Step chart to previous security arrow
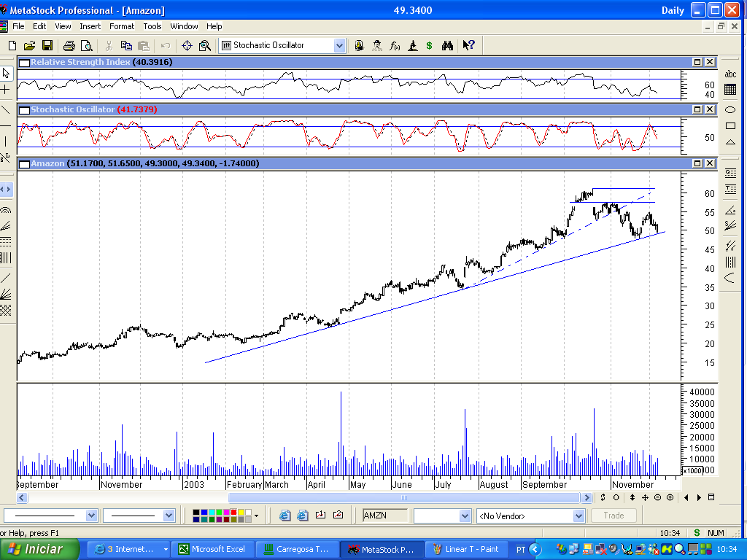This screenshot has width=747, height=560. coord(686,497)
